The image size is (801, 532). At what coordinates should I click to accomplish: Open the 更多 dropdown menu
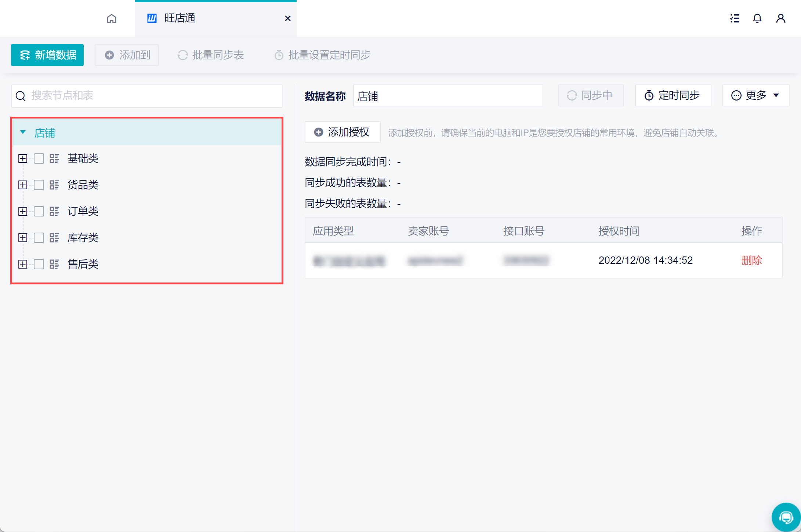[x=755, y=95]
